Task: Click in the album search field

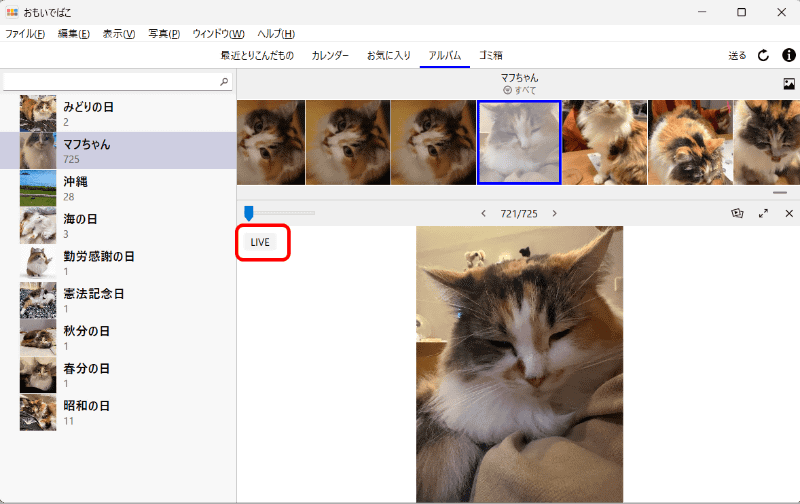Action: 117,82
